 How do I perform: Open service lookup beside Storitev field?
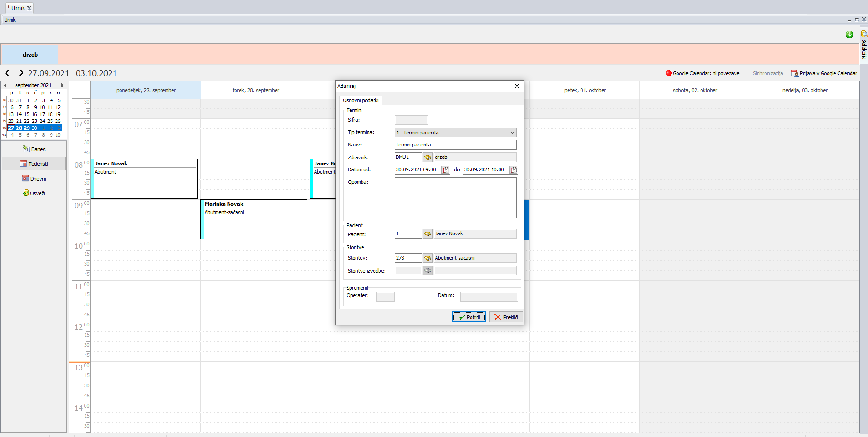427,258
